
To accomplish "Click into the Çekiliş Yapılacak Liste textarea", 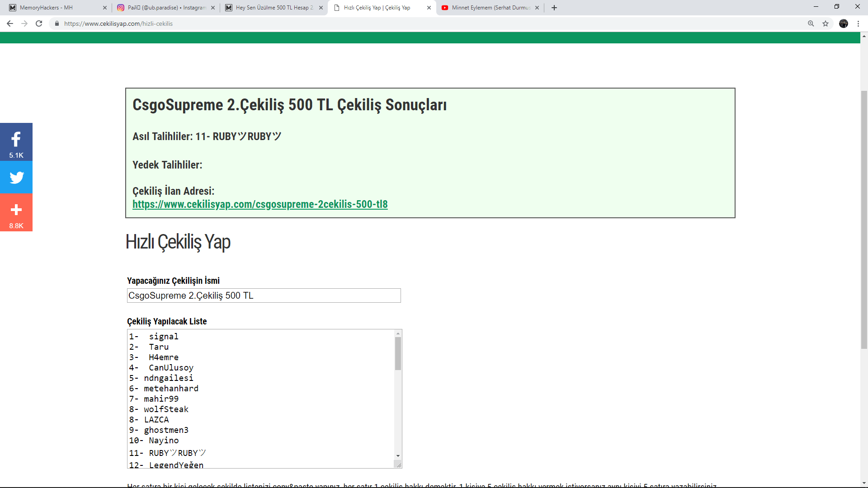I will click(260, 399).
